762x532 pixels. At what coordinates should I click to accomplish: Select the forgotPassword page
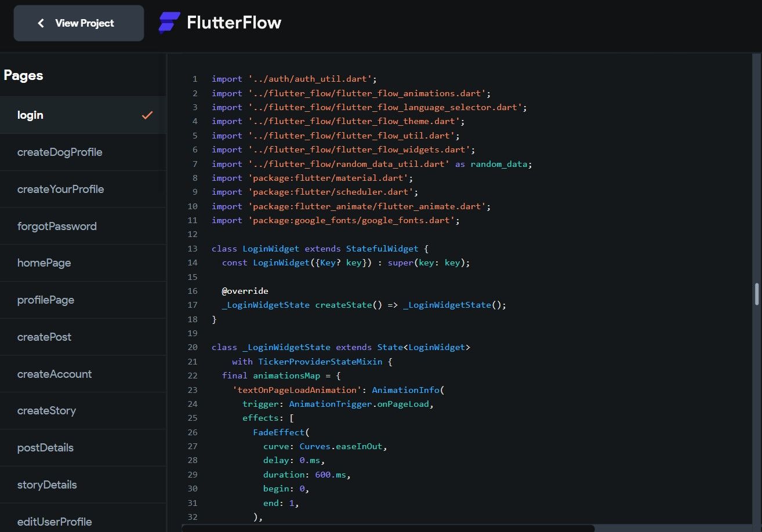(x=57, y=226)
